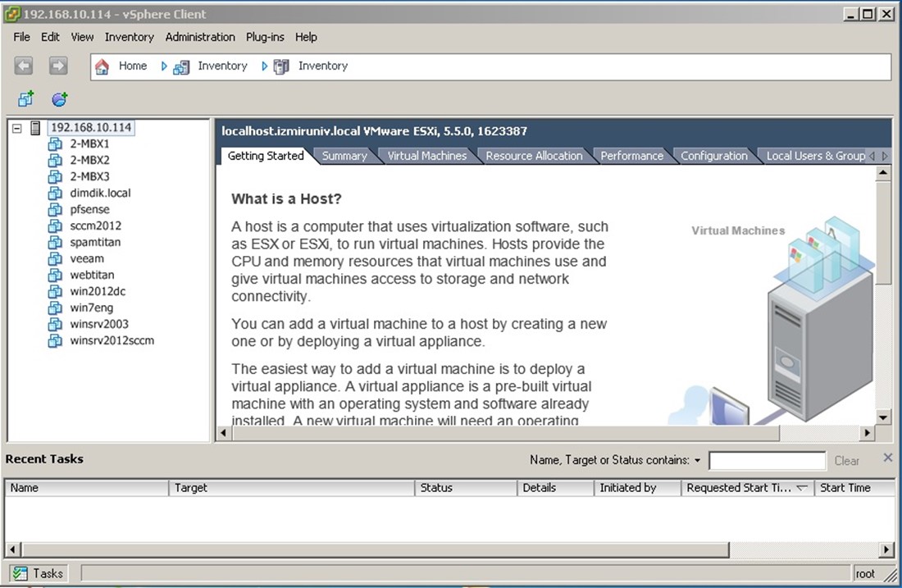Screen dimensions: 902x588
Task: Click the VM icon next to win7eng
Action: 55,308
